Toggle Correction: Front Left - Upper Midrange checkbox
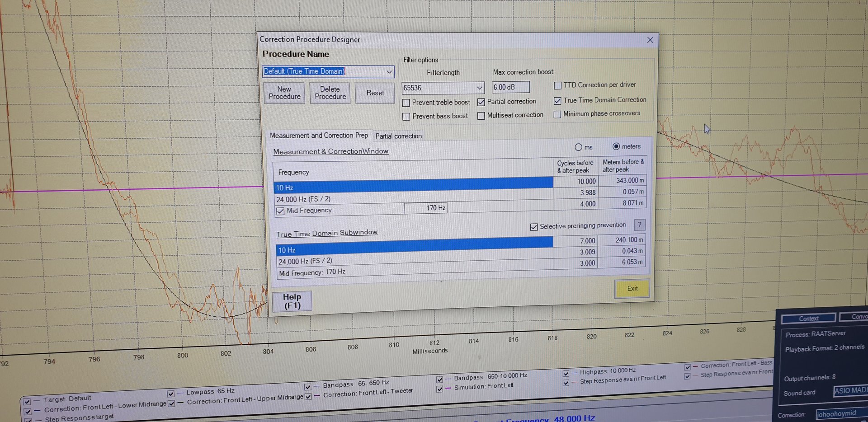Image resolution: width=868 pixels, height=422 pixels. click(171, 403)
